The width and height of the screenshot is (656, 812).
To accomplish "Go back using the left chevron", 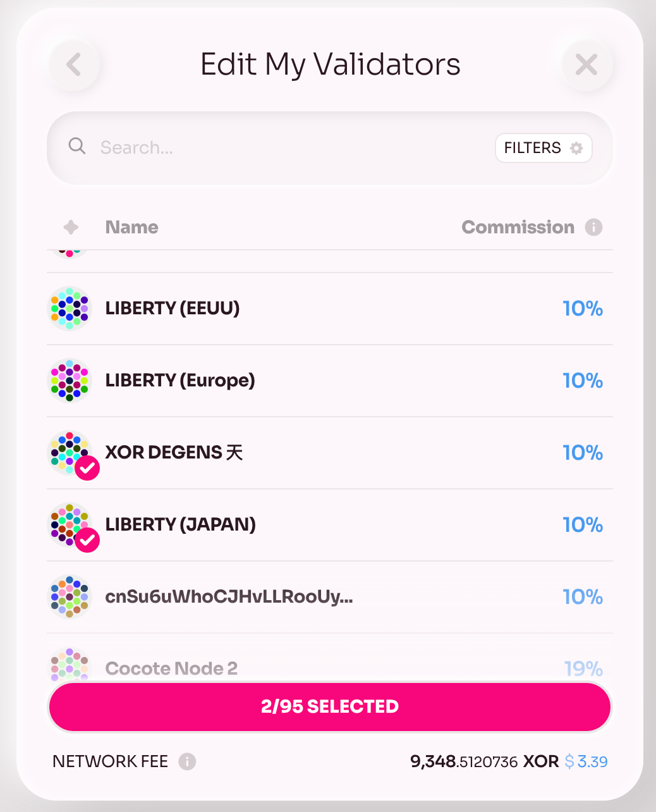I will (x=74, y=65).
